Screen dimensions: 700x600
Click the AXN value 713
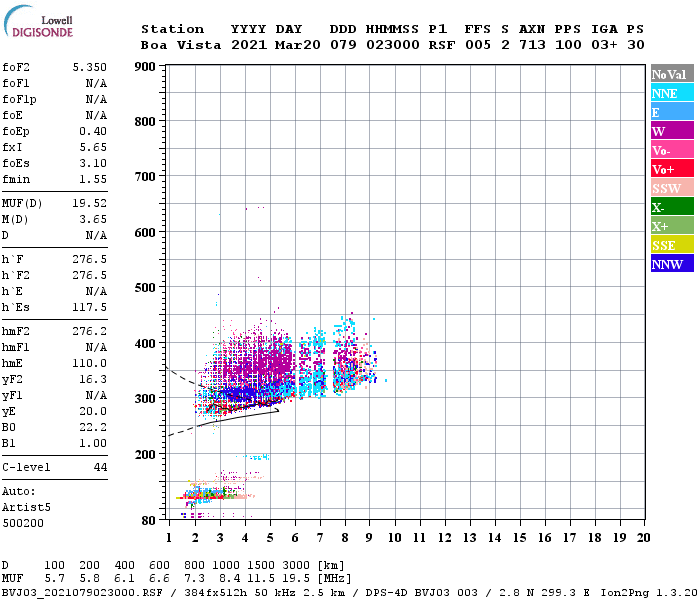click(532, 45)
